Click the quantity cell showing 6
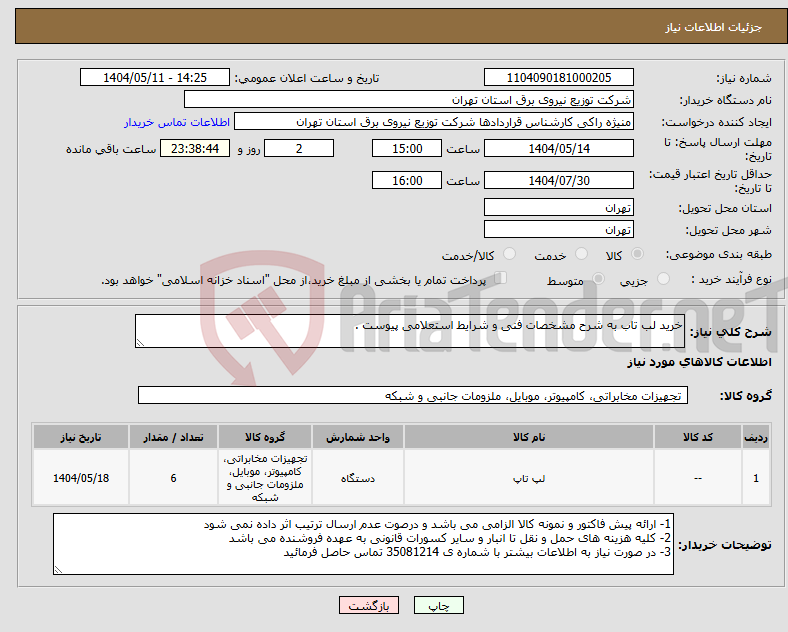Image resolution: width=788 pixels, height=632 pixels. (173, 478)
